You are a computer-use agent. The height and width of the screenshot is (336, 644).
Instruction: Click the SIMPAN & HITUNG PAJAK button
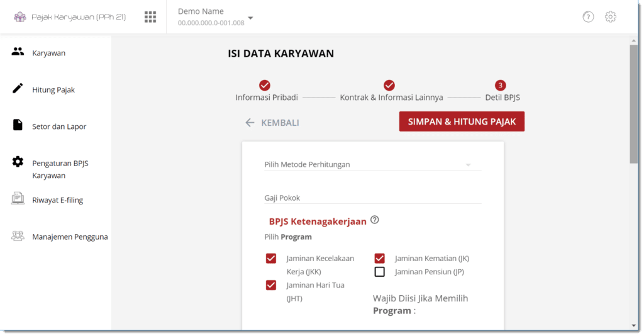462,121
